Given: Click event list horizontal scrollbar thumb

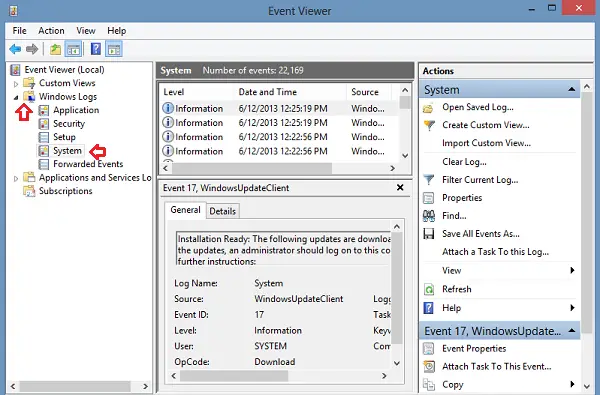Looking at the screenshot, I should 251,168.
